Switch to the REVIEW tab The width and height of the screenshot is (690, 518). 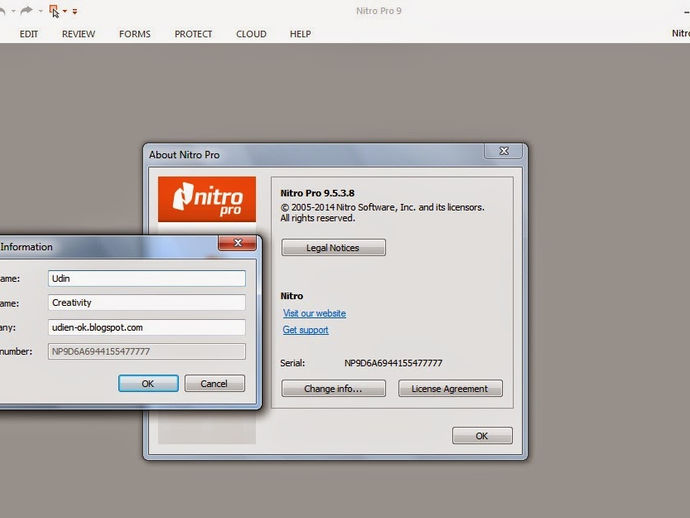(x=78, y=34)
